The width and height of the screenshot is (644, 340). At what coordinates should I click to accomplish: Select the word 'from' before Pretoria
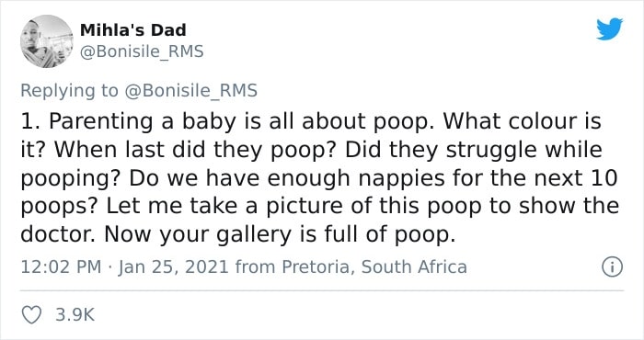pyautogui.click(x=255, y=267)
